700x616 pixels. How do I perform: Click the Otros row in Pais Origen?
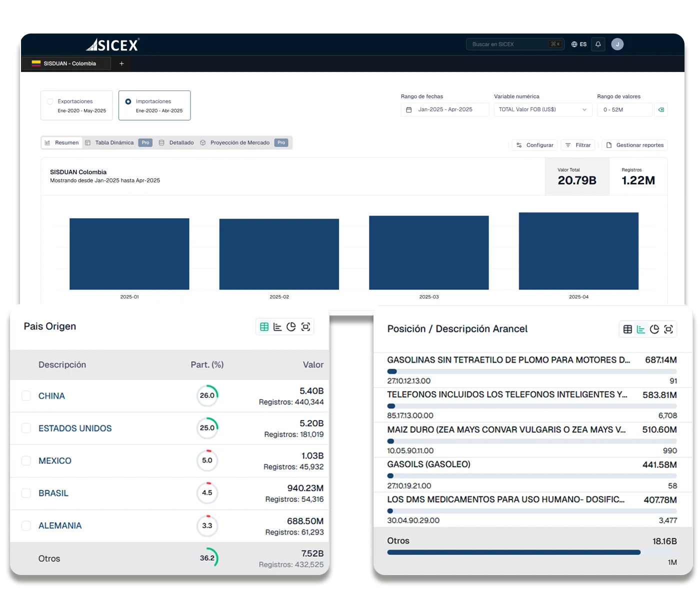[x=169, y=558]
